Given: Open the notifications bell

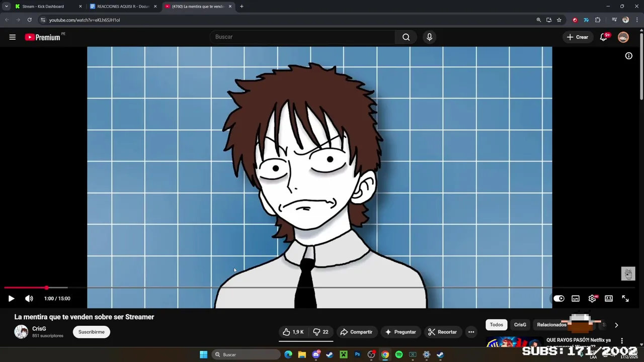Looking at the screenshot, I should (x=603, y=37).
